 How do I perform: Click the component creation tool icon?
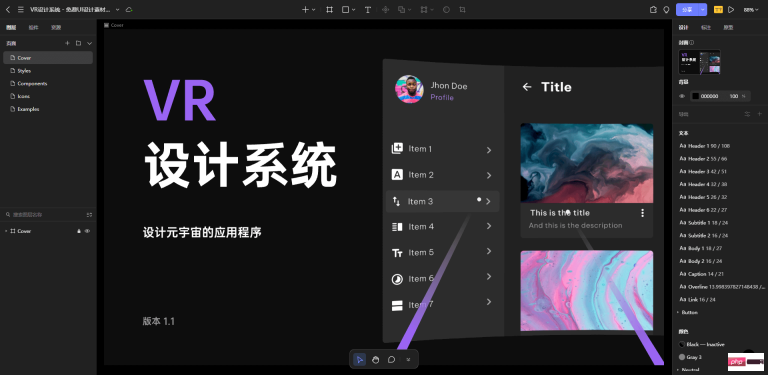(x=385, y=9)
